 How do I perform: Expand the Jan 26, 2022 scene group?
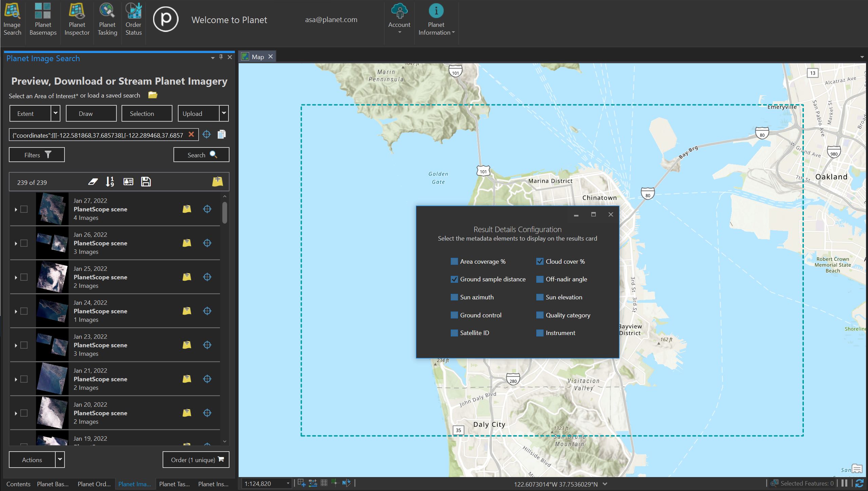point(16,243)
